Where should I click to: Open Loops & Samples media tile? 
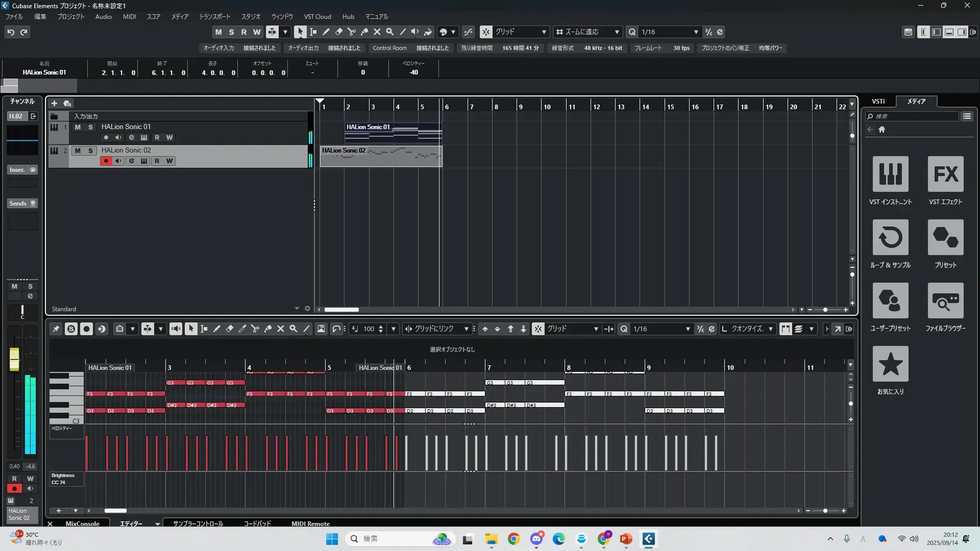890,237
